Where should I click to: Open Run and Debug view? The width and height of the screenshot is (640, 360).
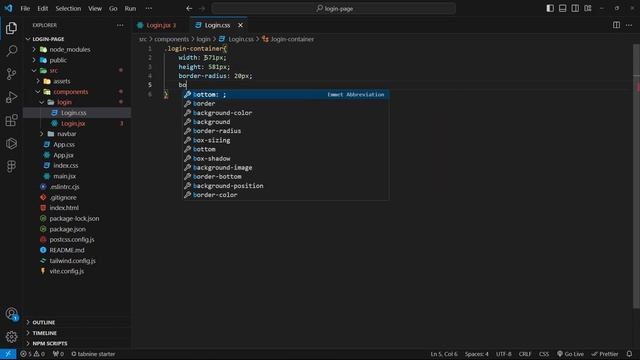point(11,97)
